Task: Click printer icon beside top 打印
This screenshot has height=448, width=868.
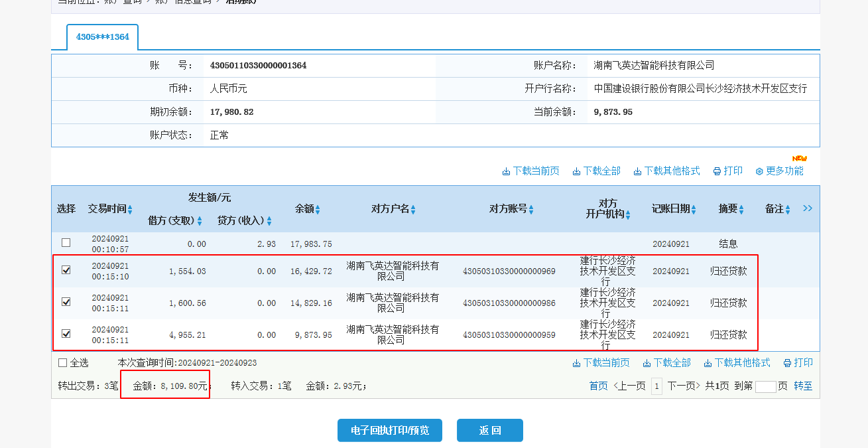Action: click(x=717, y=172)
